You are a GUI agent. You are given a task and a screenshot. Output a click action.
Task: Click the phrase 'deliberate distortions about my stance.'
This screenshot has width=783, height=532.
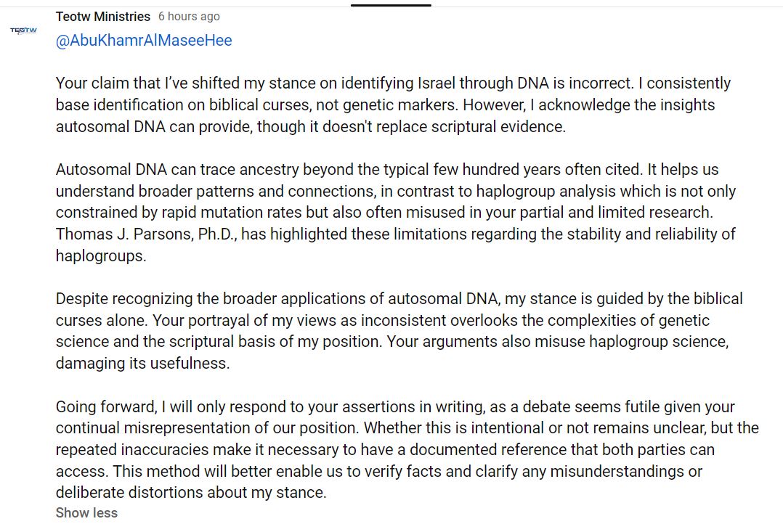(191, 493)
